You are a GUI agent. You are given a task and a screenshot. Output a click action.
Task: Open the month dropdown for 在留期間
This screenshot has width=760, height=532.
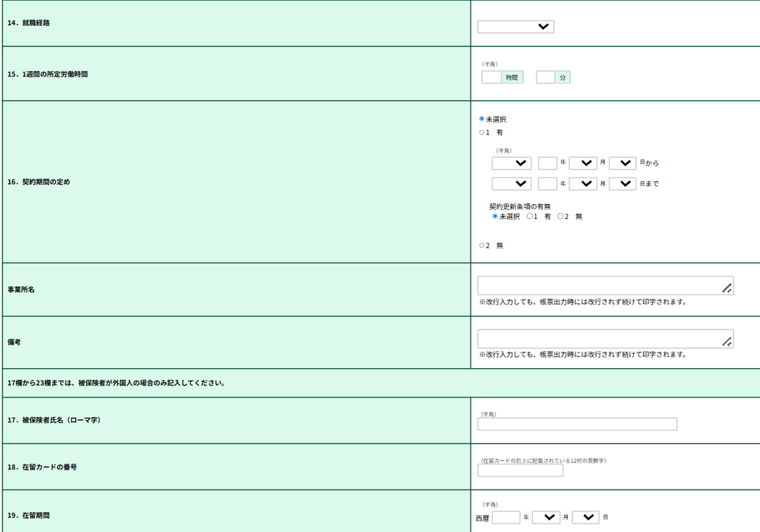point(546,517)
